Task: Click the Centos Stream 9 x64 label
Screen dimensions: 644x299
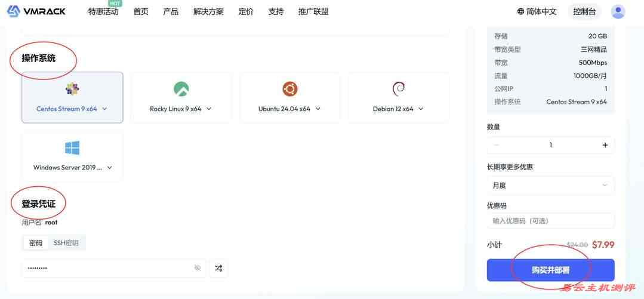Action: [x=66, y=109]
